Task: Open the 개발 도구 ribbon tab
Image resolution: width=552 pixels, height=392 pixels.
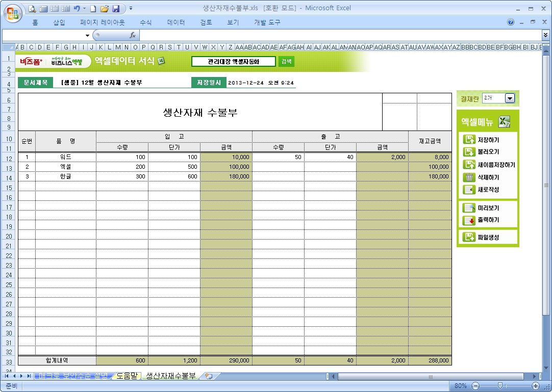Action: (x=267, y=22)
